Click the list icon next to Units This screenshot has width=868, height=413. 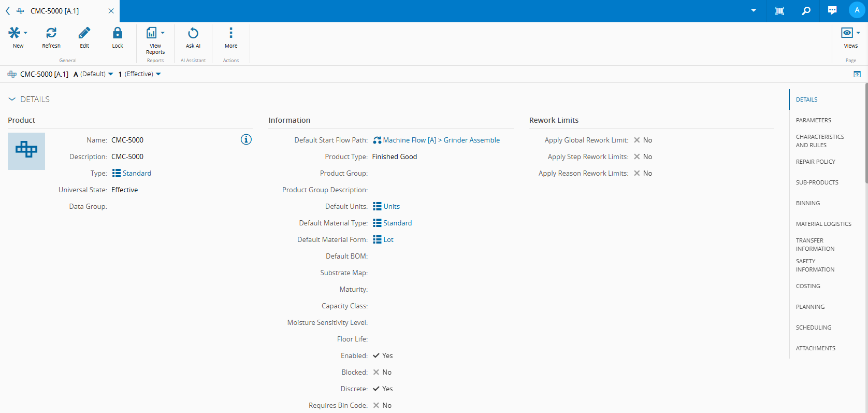377,206
